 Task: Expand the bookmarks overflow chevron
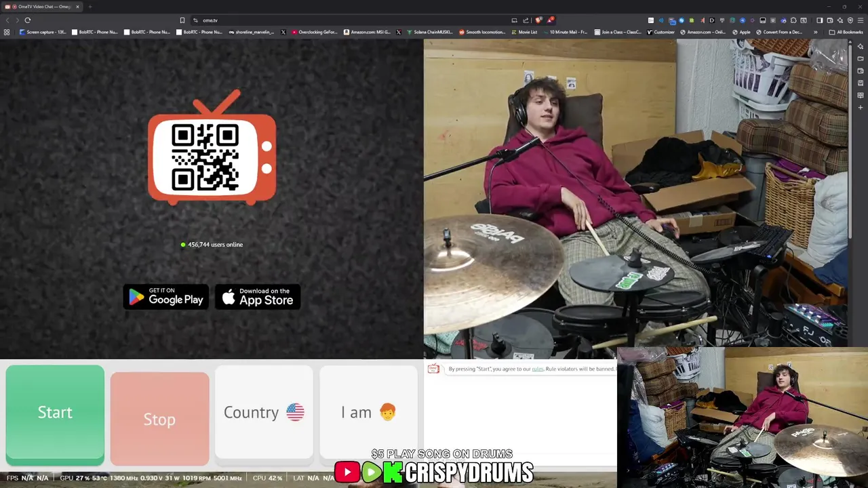[x=816, y=32]
